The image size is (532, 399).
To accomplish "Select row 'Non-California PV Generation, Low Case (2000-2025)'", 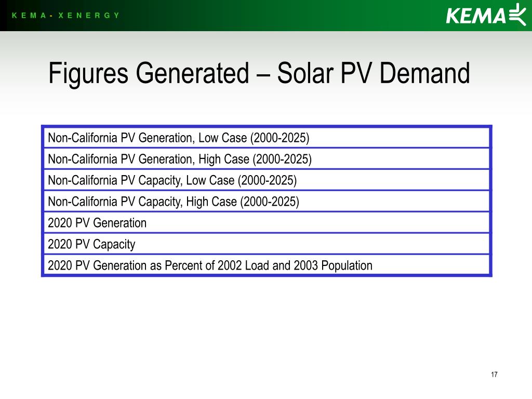I will (267, 138).
